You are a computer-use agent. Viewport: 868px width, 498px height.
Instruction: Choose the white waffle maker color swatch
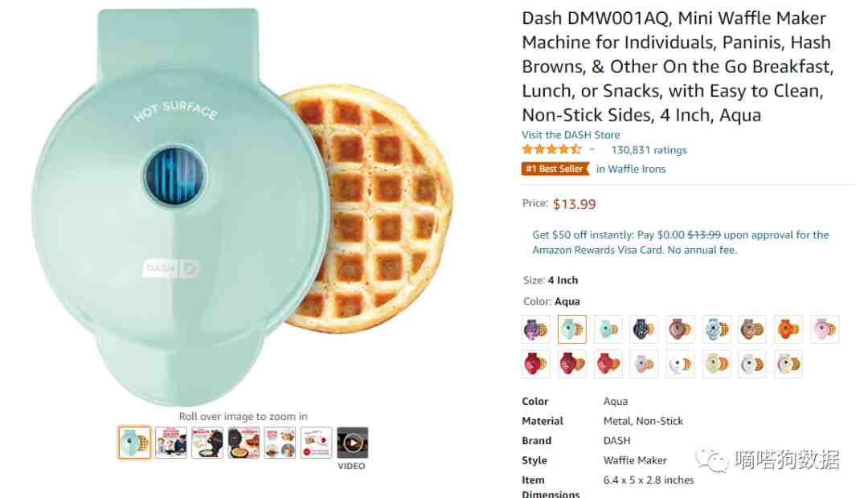pyautogui.click(x=680, y=364)
